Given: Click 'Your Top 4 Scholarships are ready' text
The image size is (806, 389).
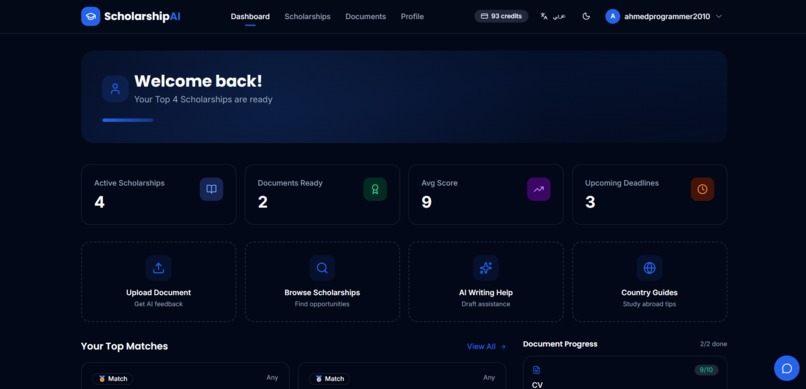Looking at the screenshot, I should click(x=204, y=100).
